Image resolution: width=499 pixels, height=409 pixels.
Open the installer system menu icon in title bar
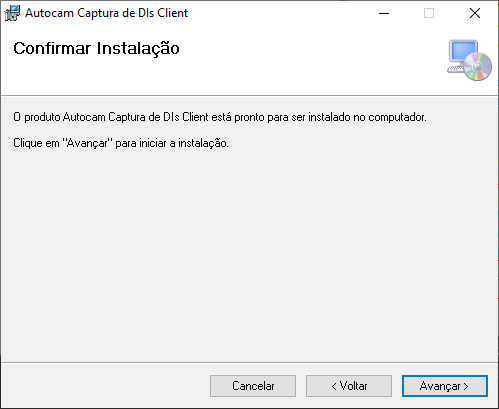click(x=12, y=13)
